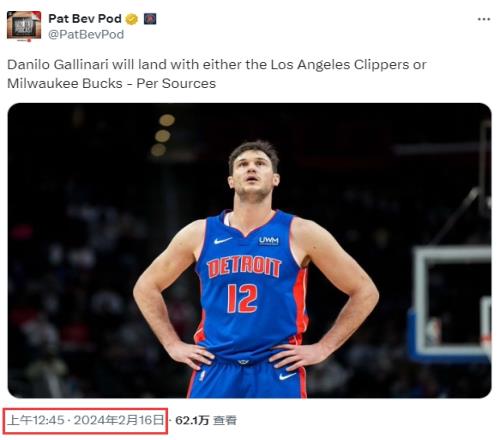This screenshot has width=500, height=440.
Task: Click the 'Milwaukee Bucks - Per Sources' line
Action: point(112,83)
